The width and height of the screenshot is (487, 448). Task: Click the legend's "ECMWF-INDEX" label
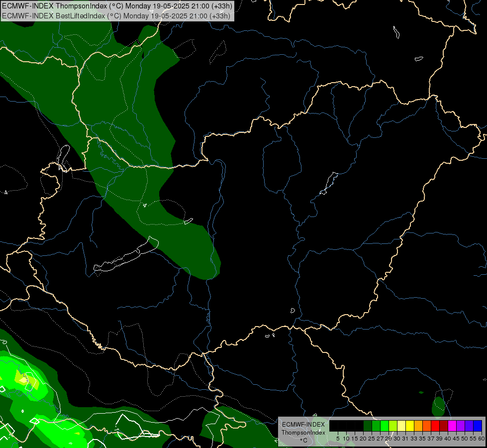point(303,425)
